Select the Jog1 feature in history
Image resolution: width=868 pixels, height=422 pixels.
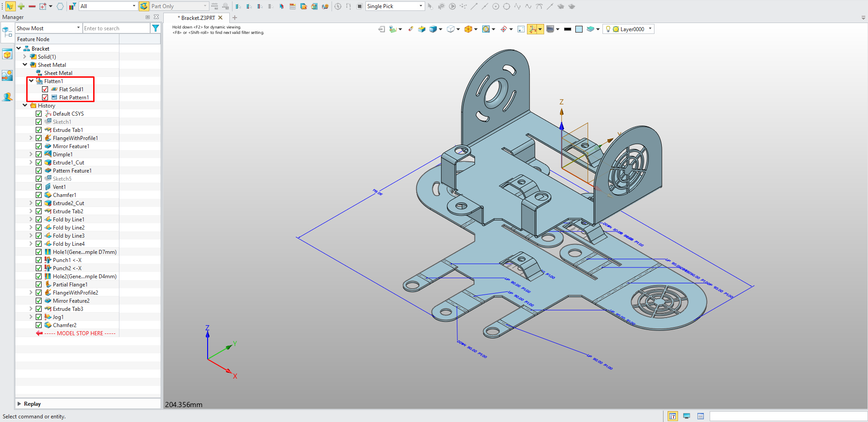58,317
